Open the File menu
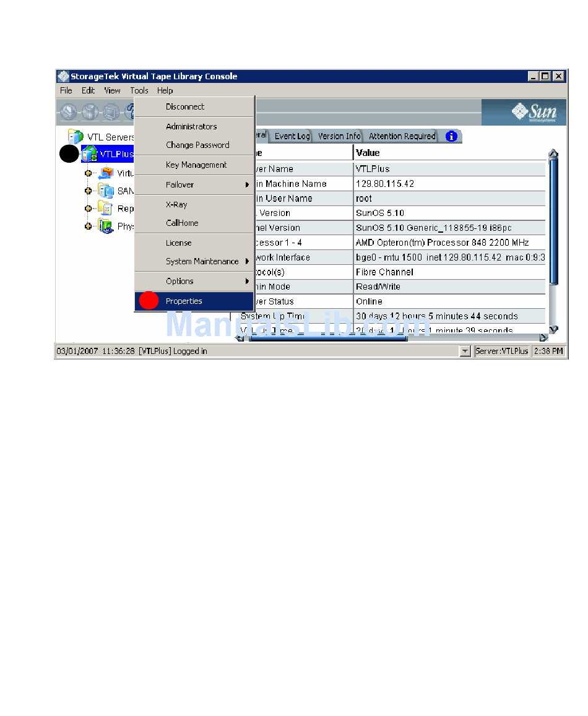Image resolution: width=588 pixels, height=716 pixels. [x=66, y=90]
